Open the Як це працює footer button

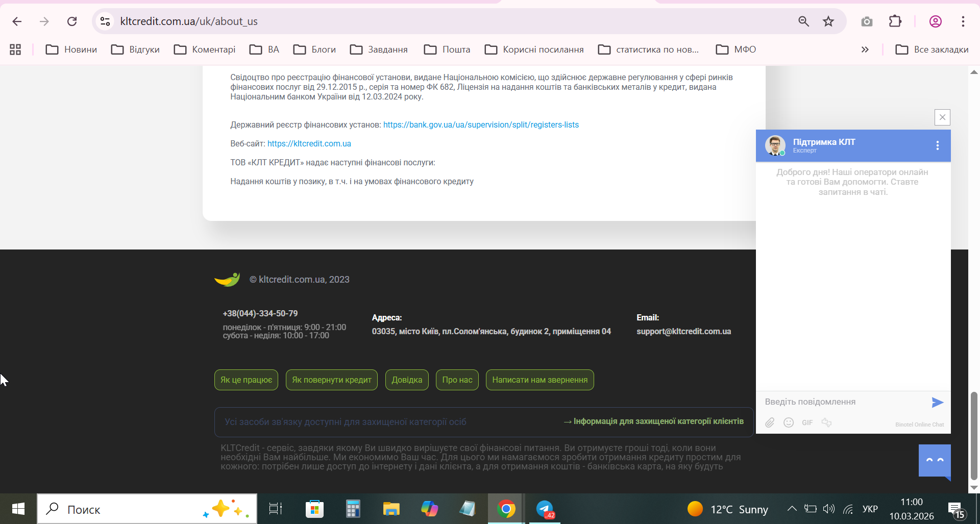246,380
